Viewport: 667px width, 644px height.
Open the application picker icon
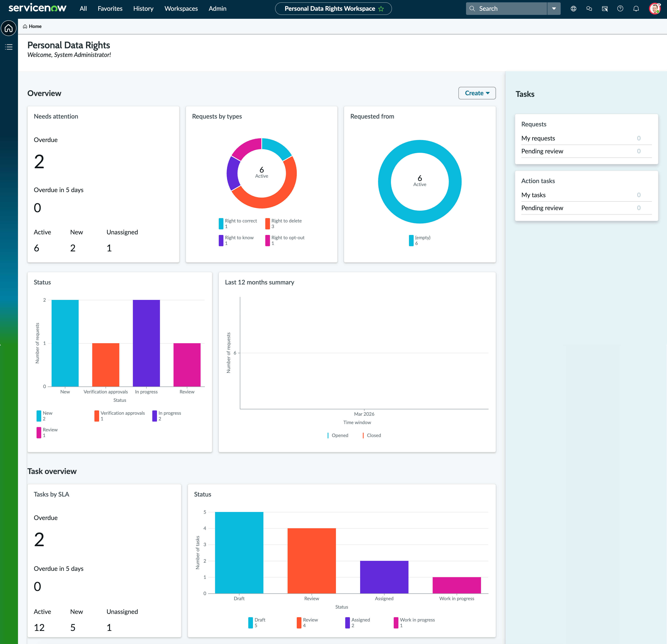(x=605, y=9)
